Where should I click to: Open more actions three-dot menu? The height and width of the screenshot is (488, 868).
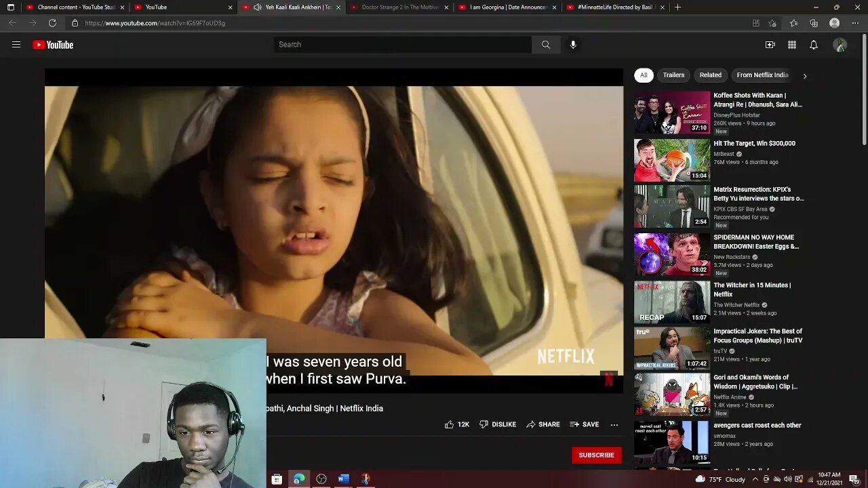coord(614,424)
